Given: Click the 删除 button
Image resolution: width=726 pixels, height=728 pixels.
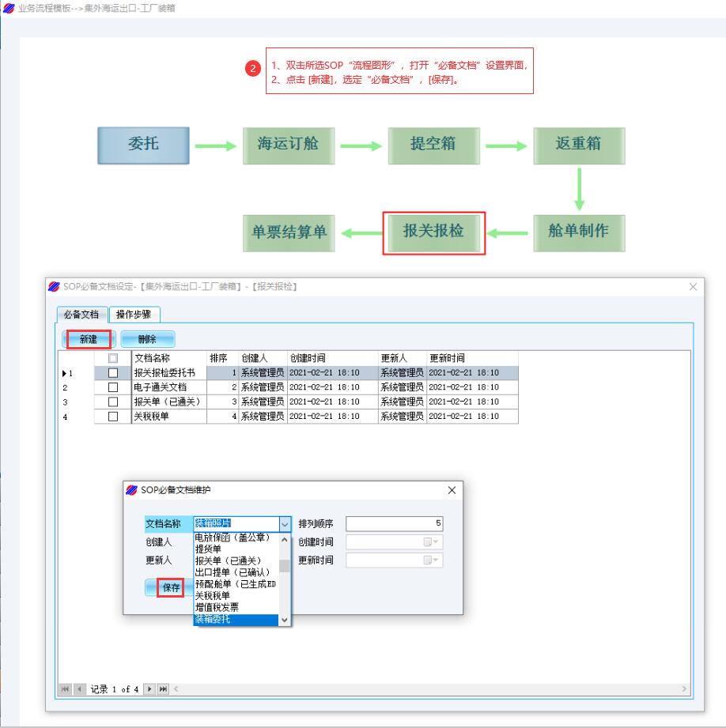Looking at the screenshot, I should click(x=147, y=339).
